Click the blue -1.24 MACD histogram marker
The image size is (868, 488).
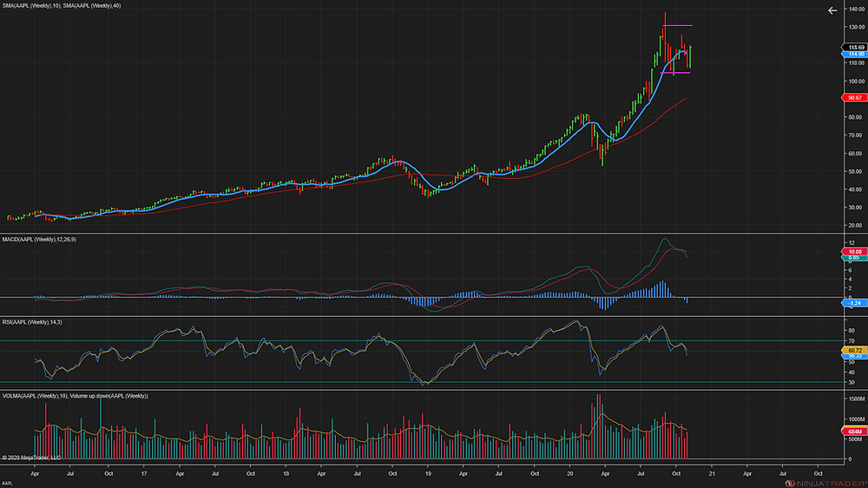[x=854, y=303]
